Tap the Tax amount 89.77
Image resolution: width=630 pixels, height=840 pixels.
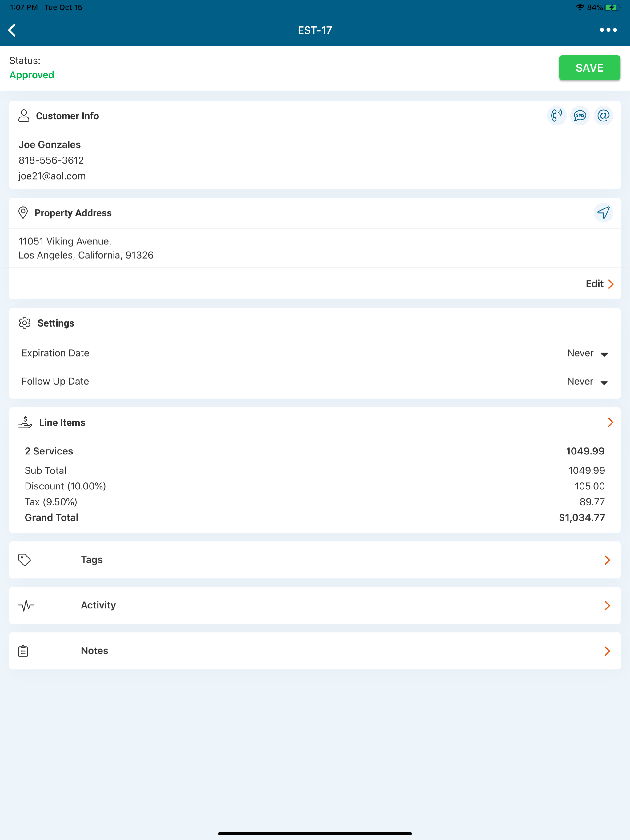pos(592,502)
